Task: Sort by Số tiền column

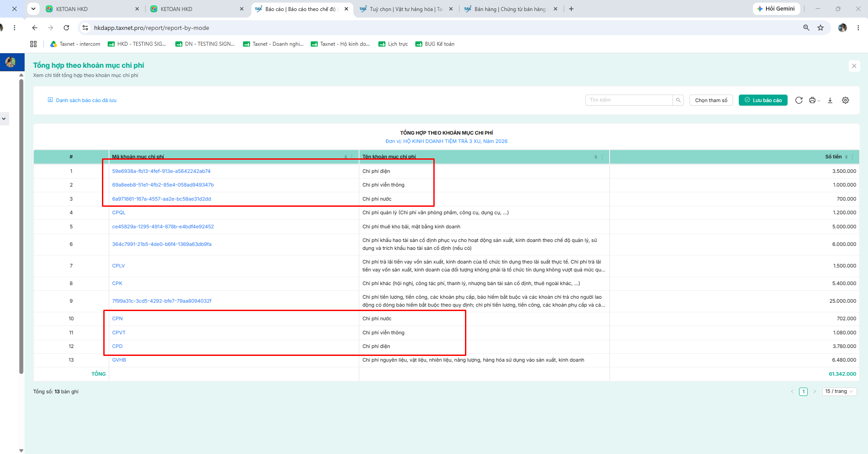Action: click(x=846, y=157)
